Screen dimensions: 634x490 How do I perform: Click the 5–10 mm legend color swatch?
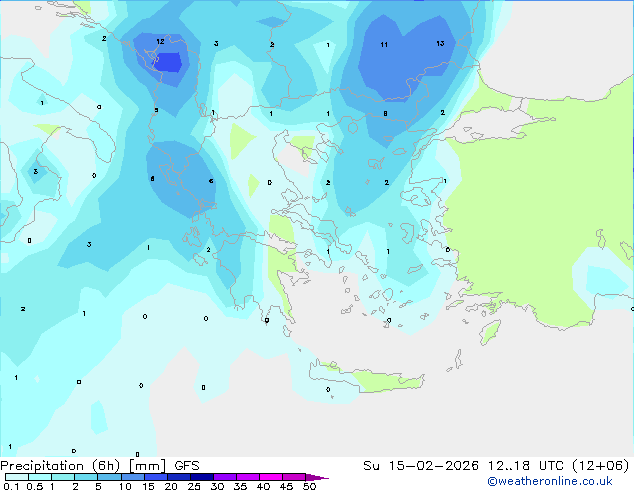[109, 477]
